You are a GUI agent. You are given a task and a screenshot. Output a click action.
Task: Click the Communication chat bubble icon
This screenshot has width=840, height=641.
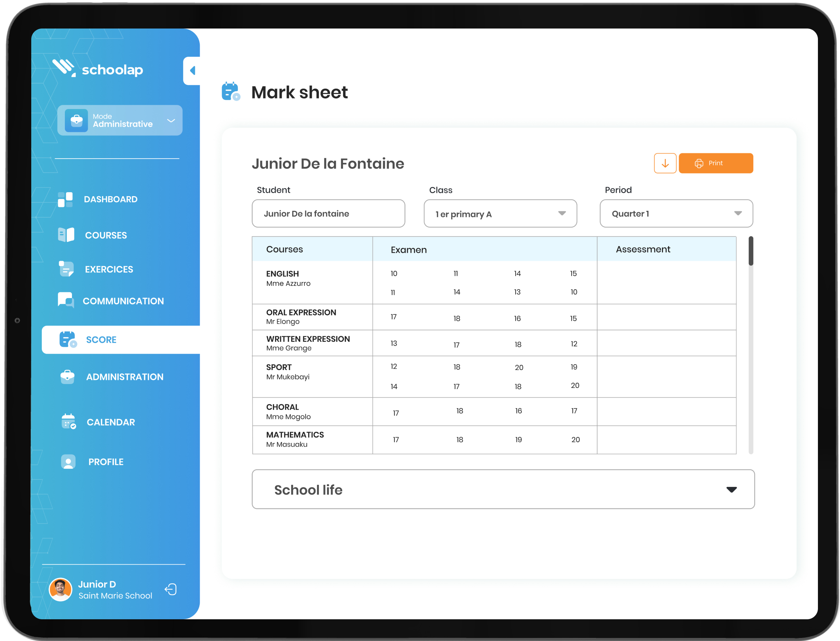(66, 300)
